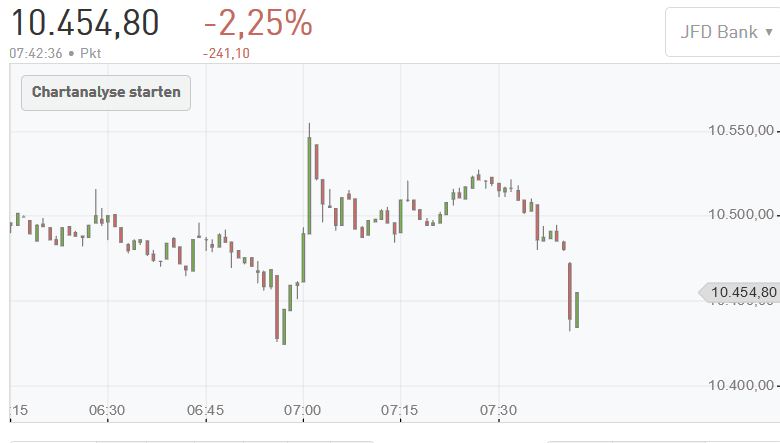Click the 10.500,00 price axis label
This screenshot has height=443, width=780.
740,214
